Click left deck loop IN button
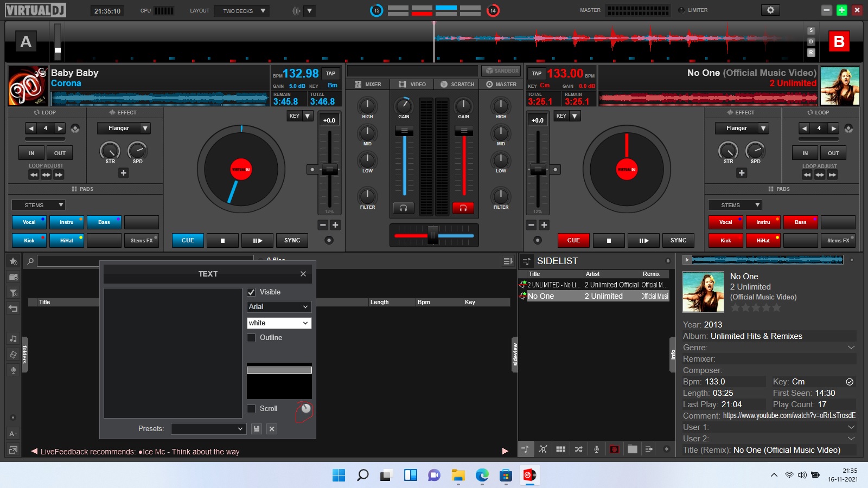Screen dimensions: 868x488 [31, 153]
